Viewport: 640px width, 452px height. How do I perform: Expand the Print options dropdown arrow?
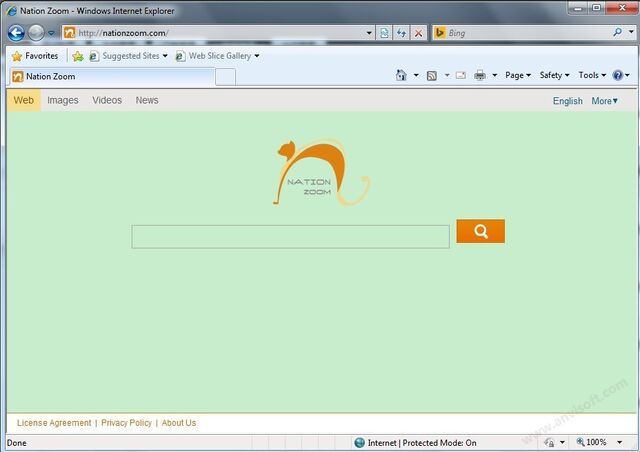pyautogui.click(x=494, y=75)
